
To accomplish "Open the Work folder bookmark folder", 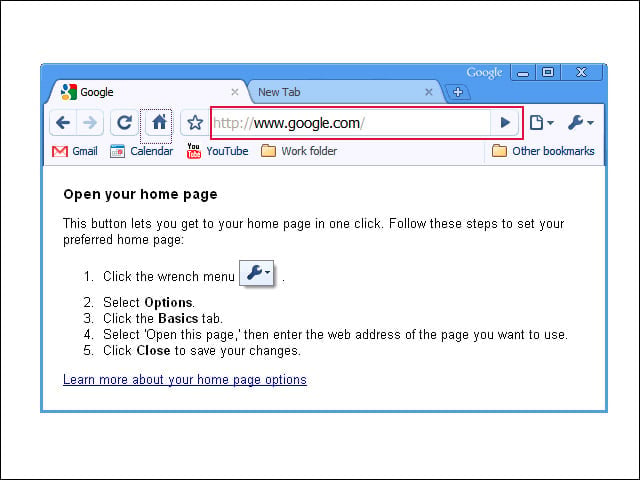I will coord(299,151).
